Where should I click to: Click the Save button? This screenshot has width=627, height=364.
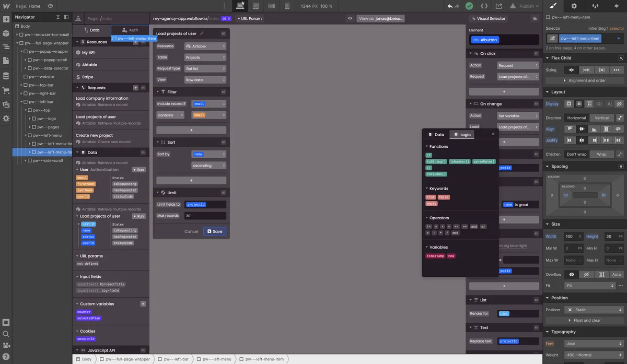[215, 231]
